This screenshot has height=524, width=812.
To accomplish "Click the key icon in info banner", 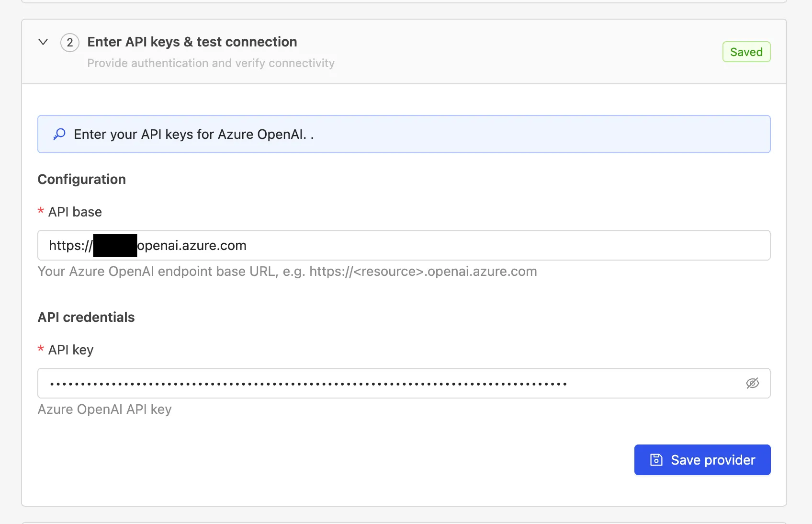I will point(59,134).
